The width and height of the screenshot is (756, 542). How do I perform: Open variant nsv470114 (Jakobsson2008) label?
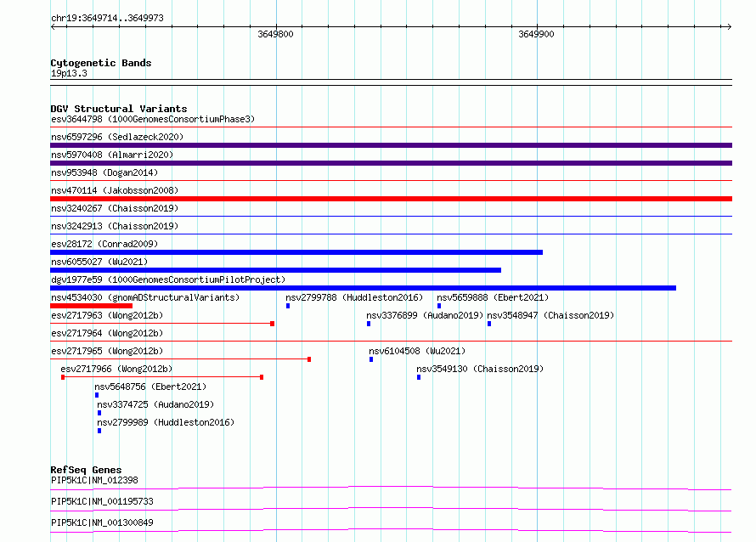(x=115, y=190)
